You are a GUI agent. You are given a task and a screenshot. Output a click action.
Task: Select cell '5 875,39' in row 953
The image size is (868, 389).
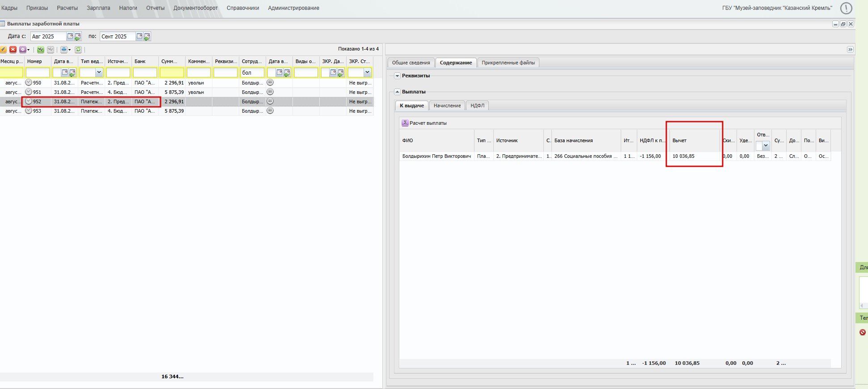pyautogui.click(x=174, y=111)
